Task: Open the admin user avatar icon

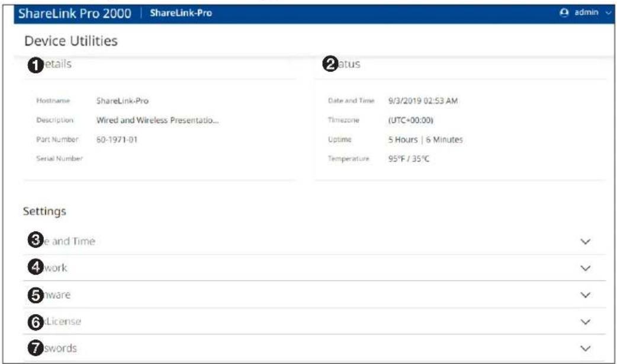Action: pos(564,12)
